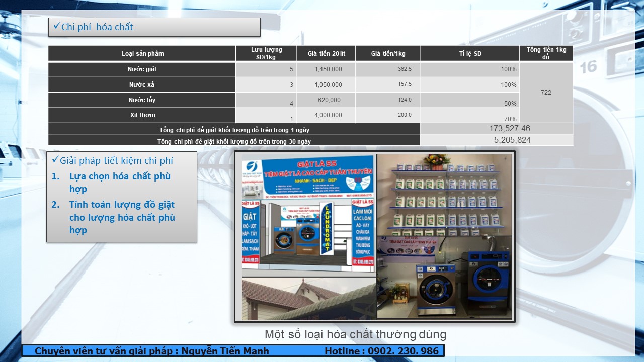Image resolution: width=644 pixels, height=362 pixels.
Task: Click the roof tiles photo
Action: pyautogui.click(x=308, y=299)
